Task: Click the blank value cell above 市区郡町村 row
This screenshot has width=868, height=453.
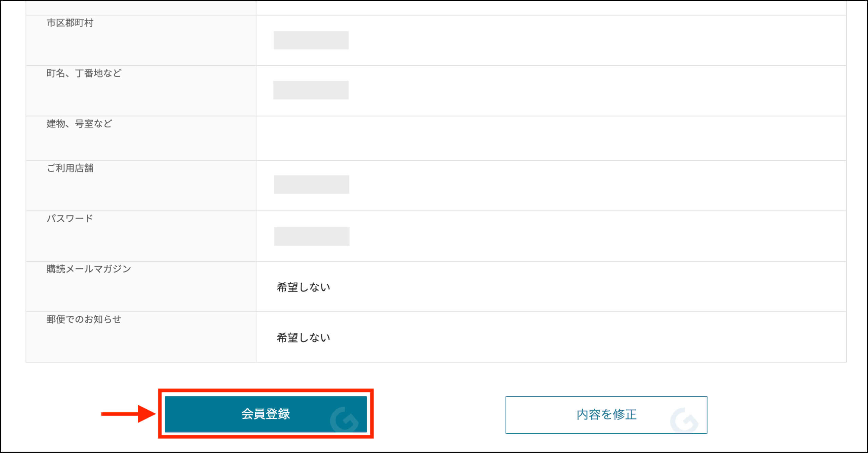Action: click(551, 7)
